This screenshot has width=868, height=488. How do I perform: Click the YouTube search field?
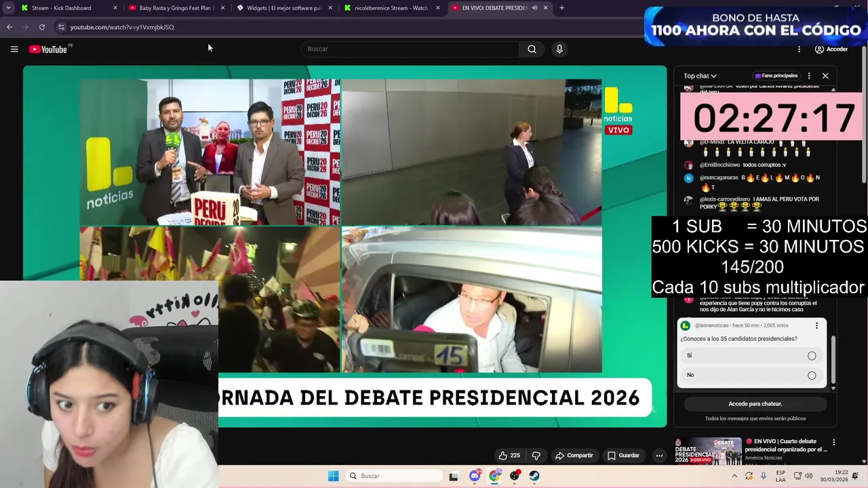point(410,49)
